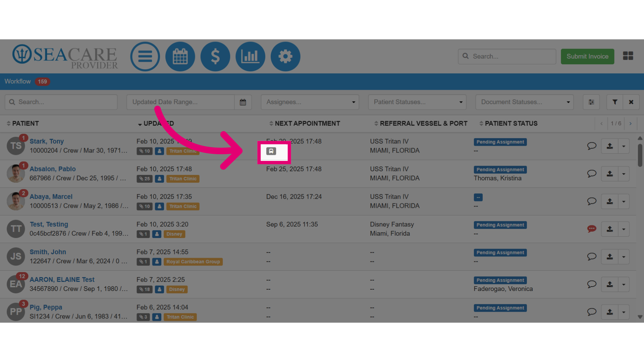The image size is (644, 362).
Task: Click upload icon for Pig, Peppa
Action: 610,312
